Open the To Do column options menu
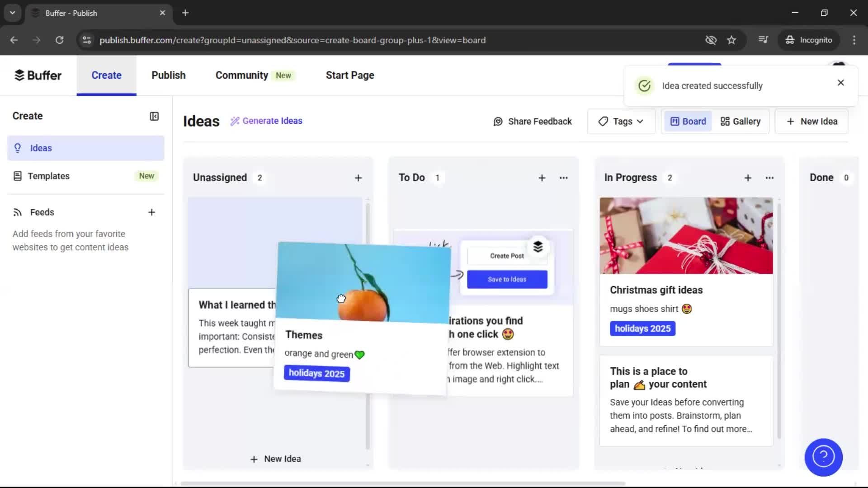This screenshot has height=488, width=868. point(563,178)
